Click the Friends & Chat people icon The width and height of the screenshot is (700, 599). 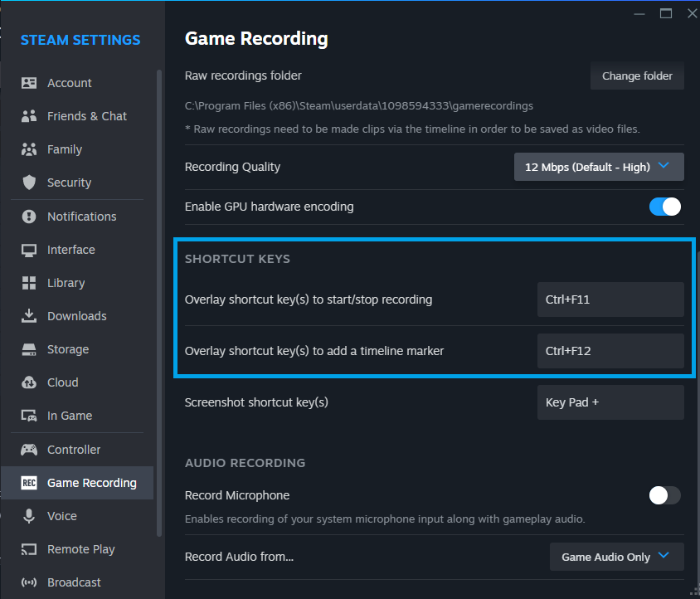(29, 116)
